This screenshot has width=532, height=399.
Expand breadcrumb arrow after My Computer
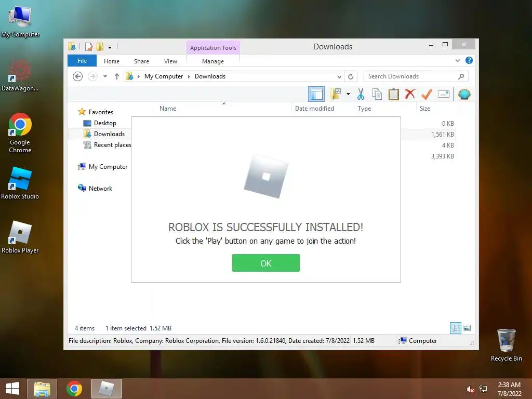189,77
